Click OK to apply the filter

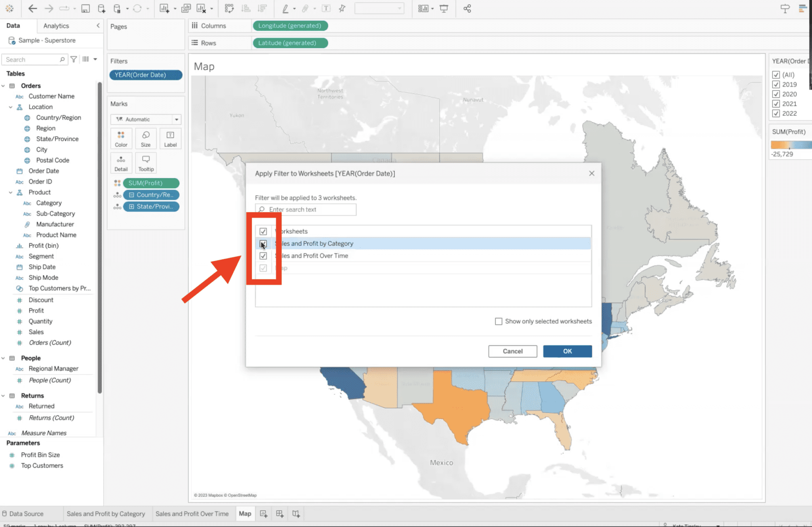pyautogui.click(x=567, y=351)
